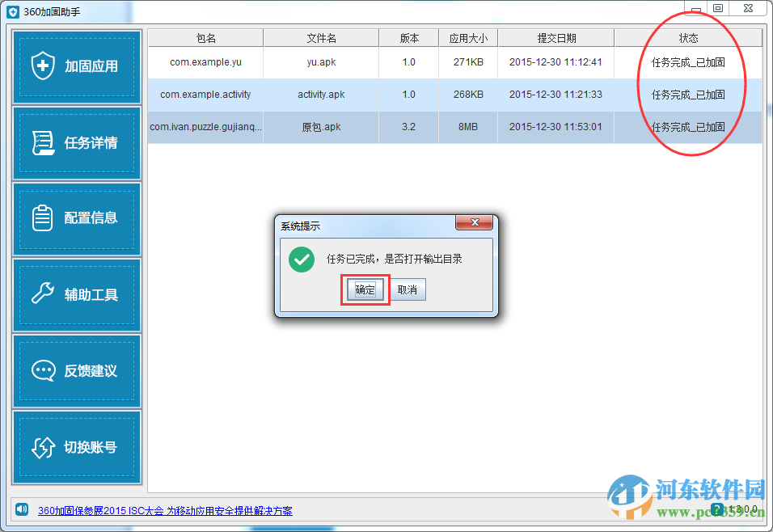Viewport: 773px width, 532px height.
Task: Open help via the question-mark icon
Action: [x=718, y=509]
